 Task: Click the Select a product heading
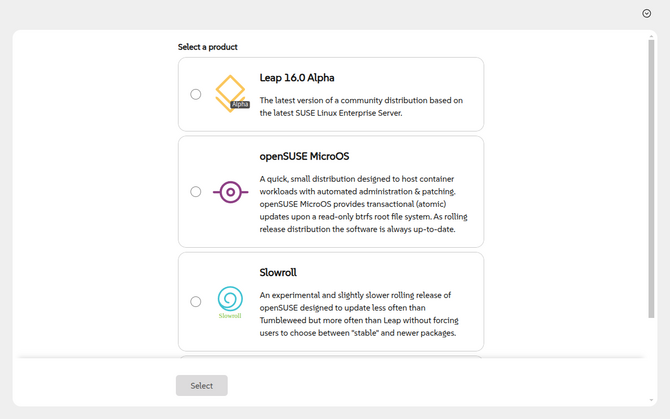tap(208, 47)
